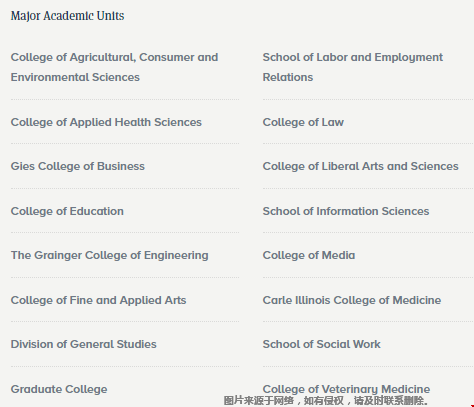Image resolution: width=474 pixels, height=407 pixels.
Task: Open College of Applied Health Sciences link
Action: pos(106,122)
